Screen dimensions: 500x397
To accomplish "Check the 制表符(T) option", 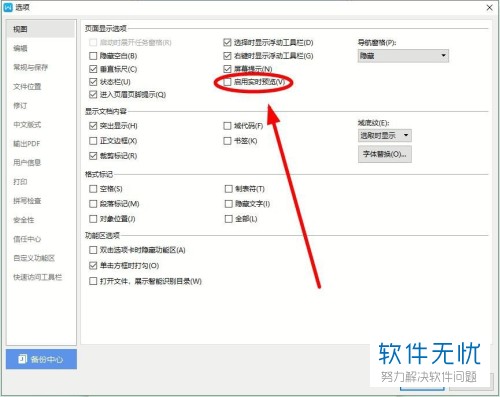I will (x=228, y=189).
